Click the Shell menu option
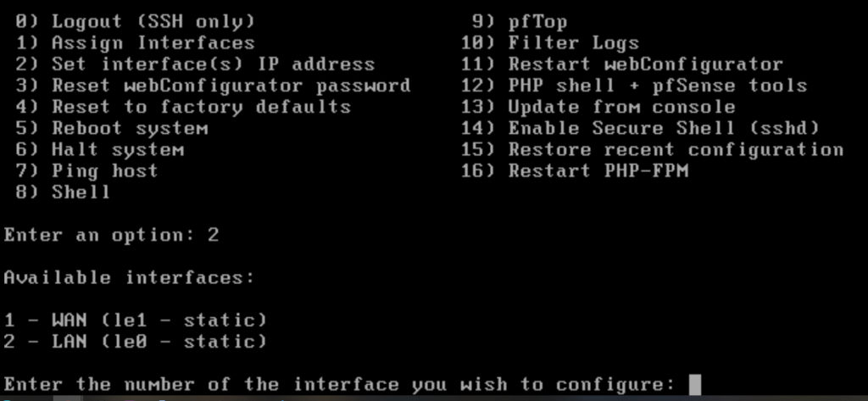Viewport: 868px width, 401px height. [63, 192]
